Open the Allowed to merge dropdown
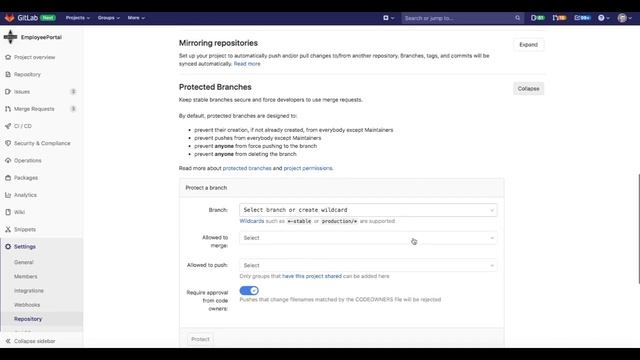Viewport: 640px width, 360px height. pyautogui.click(x=368, y=238)
